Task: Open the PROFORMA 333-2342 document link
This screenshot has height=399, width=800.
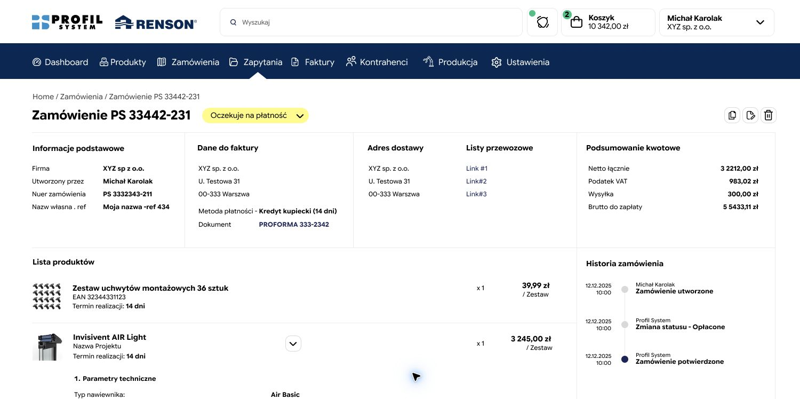Action: 294,225
